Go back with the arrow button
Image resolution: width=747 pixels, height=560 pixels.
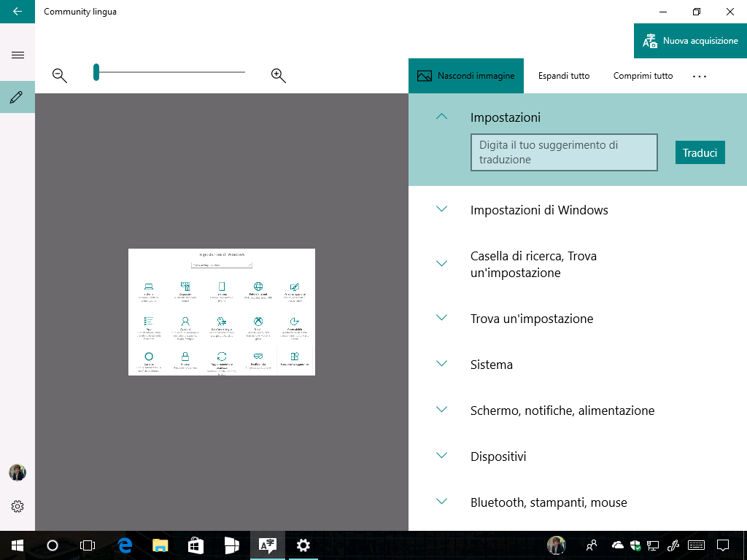coord(18,12)
